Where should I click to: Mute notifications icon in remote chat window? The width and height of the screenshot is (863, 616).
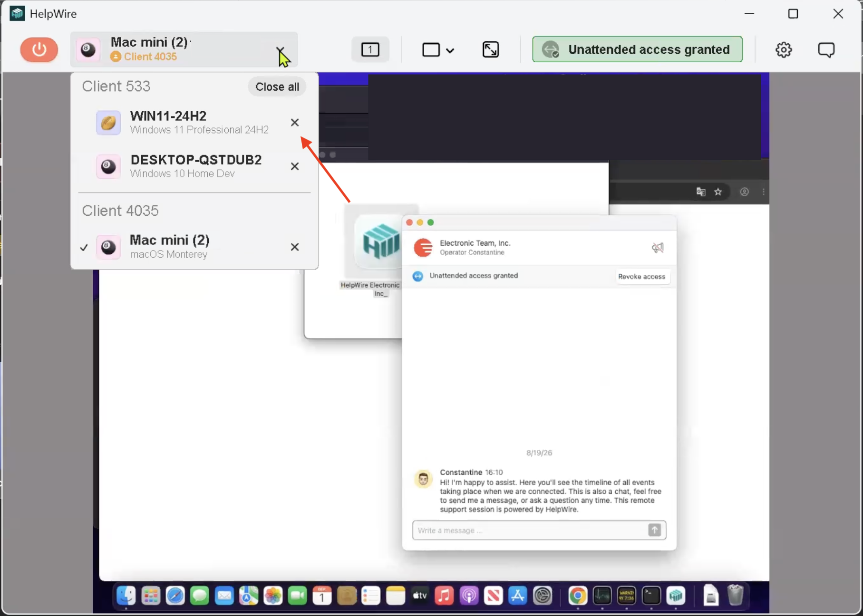(658, 248)
